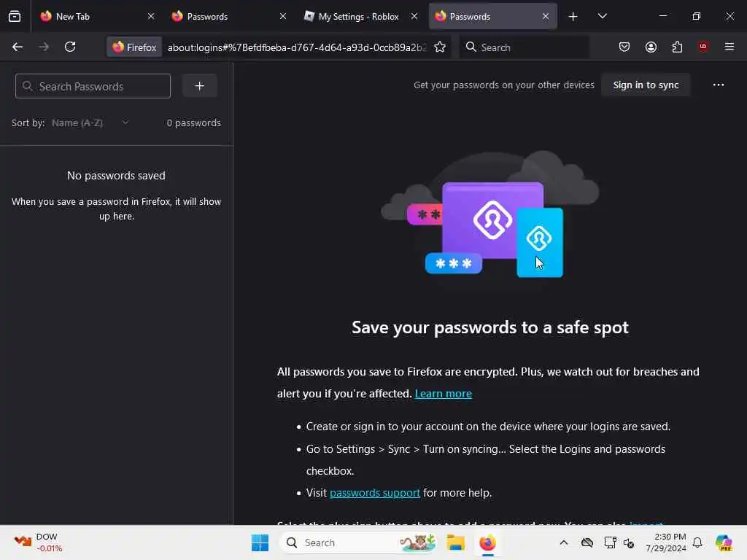Open Sort by Name (A-Z) dropdown

(90, 122)
